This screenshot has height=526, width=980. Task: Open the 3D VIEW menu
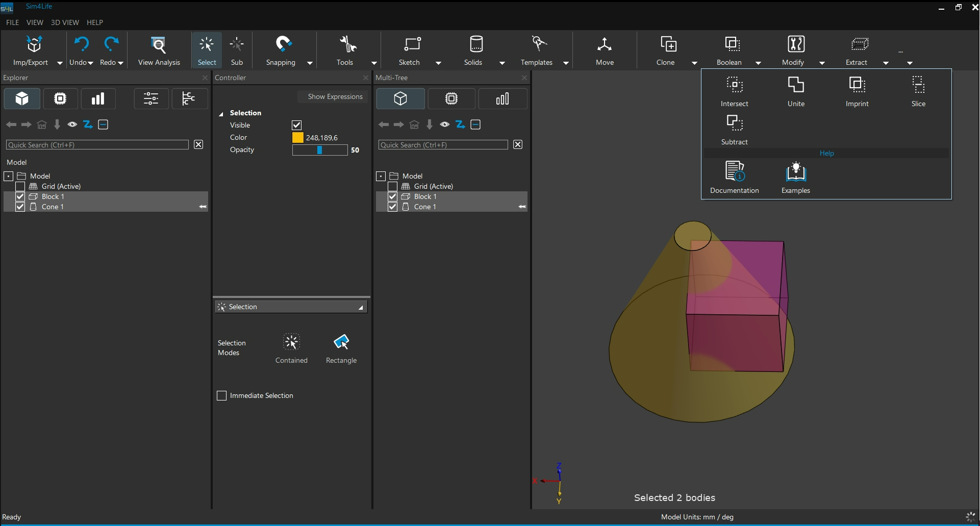coord(65,22)
